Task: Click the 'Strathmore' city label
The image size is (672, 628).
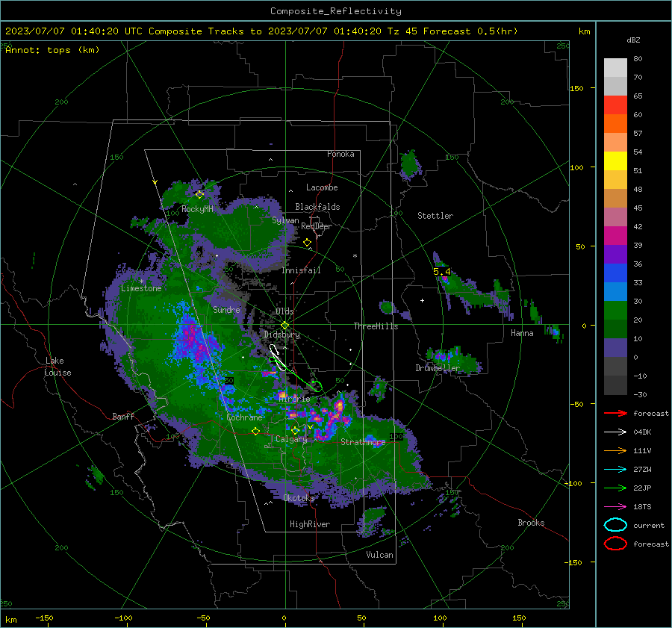Action: point(363,442)
